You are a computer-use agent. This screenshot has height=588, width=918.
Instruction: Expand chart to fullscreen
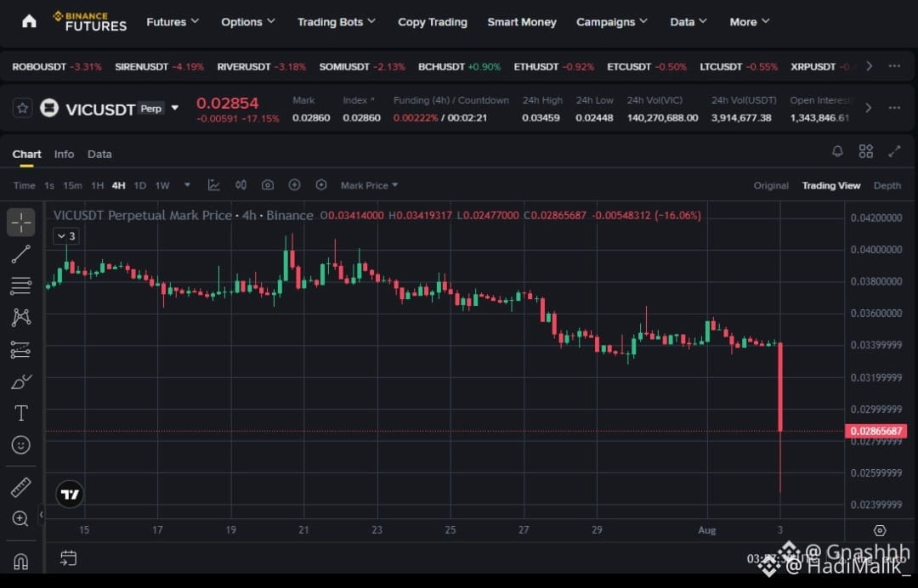coord(894,151)
